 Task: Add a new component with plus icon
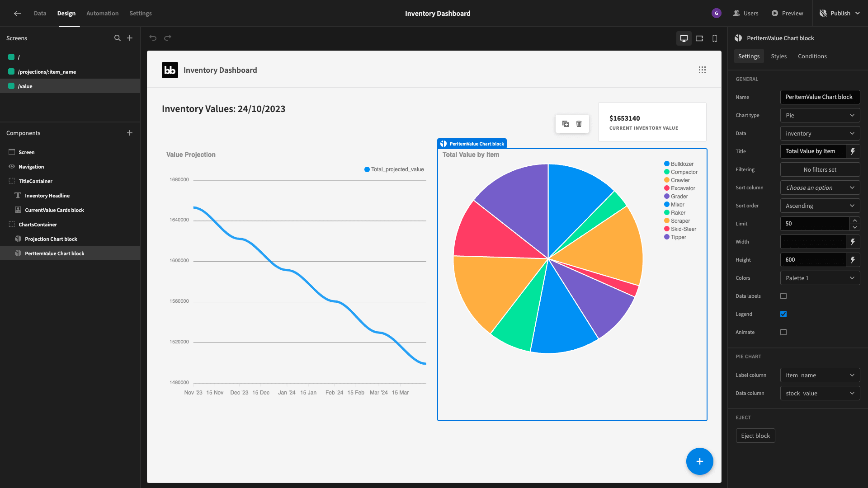click(x=130, y=133)
